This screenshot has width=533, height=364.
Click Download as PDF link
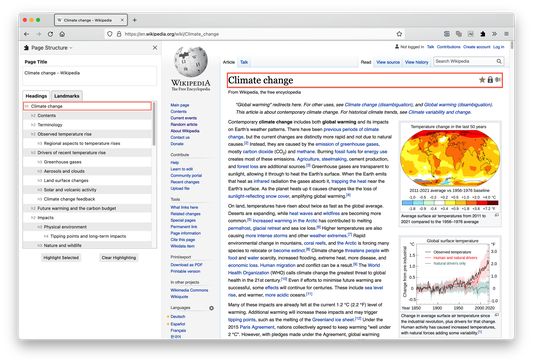(x=186, y=265)
